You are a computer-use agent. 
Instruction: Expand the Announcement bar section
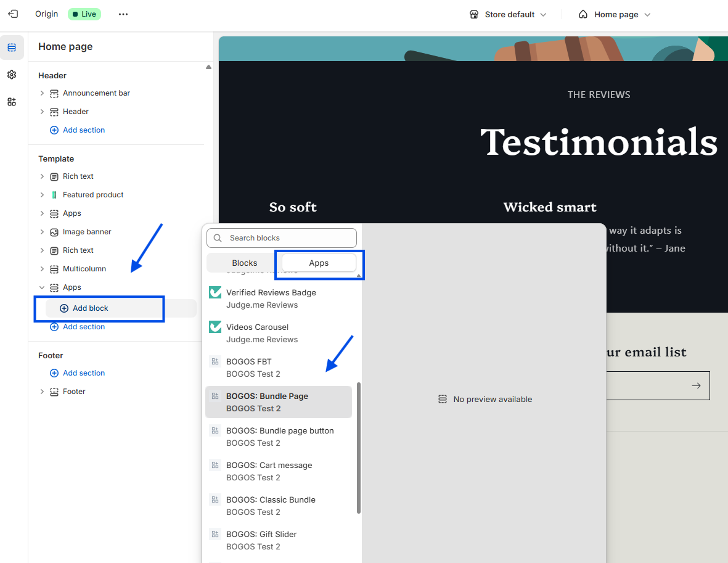point(43,93)
